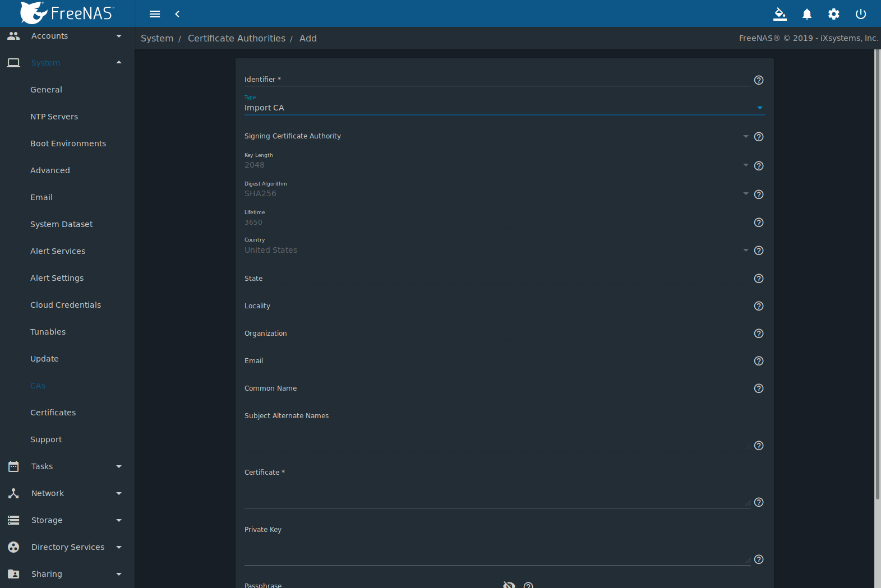Show help for Certificate field

(759, 502)
